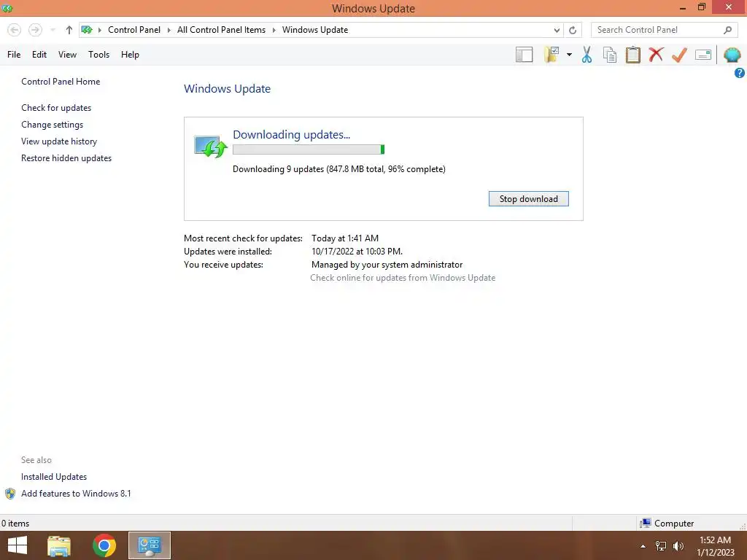Open File Explorer from taskbar
Image resolution: width=747 pixels, height=560 pixels.
[x=59, y=545]
